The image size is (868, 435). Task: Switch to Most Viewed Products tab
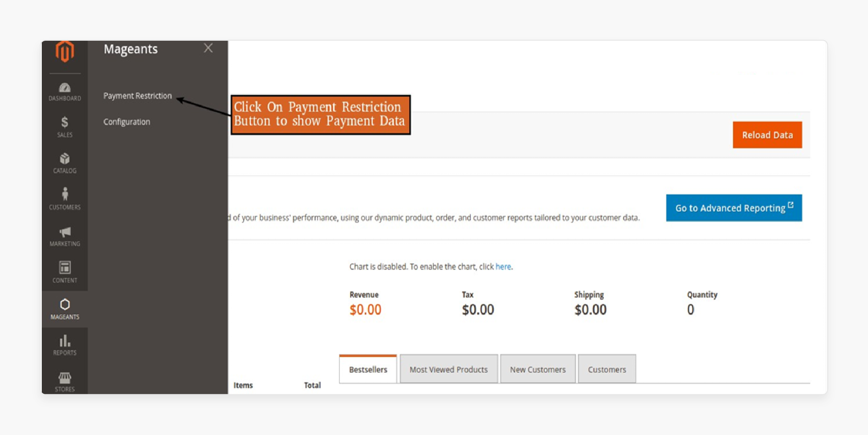pyautogui.click(x=449, y=369)
